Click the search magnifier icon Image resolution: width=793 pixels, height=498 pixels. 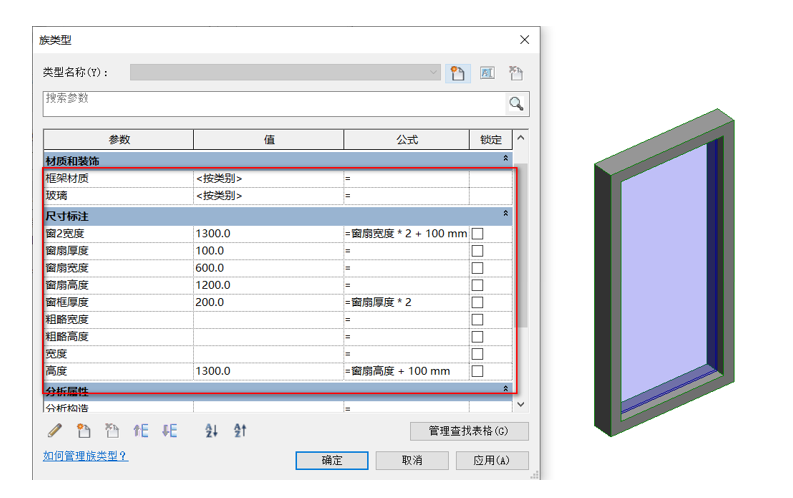point(516,104)
